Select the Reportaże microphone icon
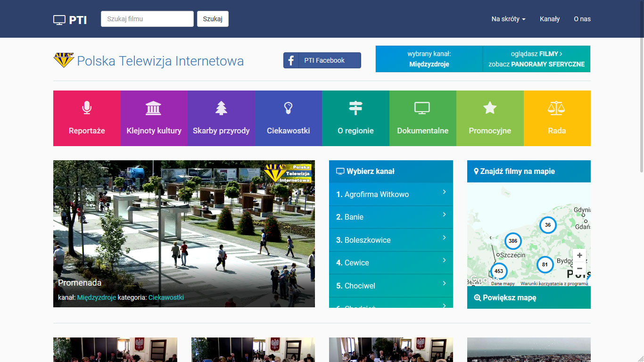Screen dimensions: 644x362 coord(87,107)
